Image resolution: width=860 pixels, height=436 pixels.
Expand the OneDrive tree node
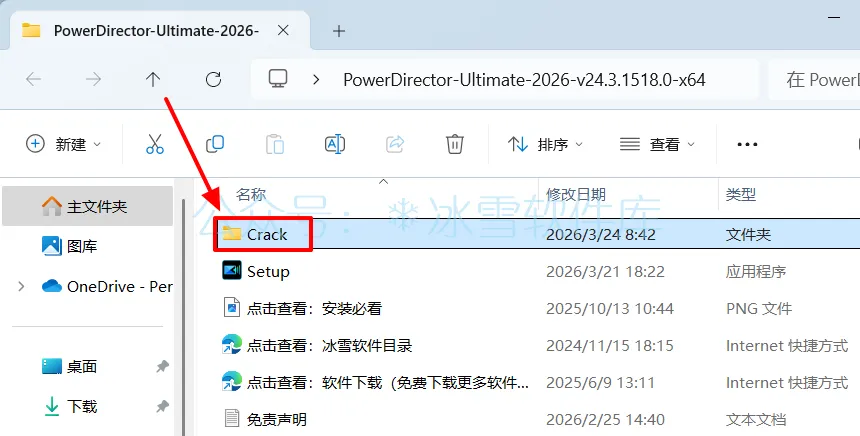click(21, 286)
